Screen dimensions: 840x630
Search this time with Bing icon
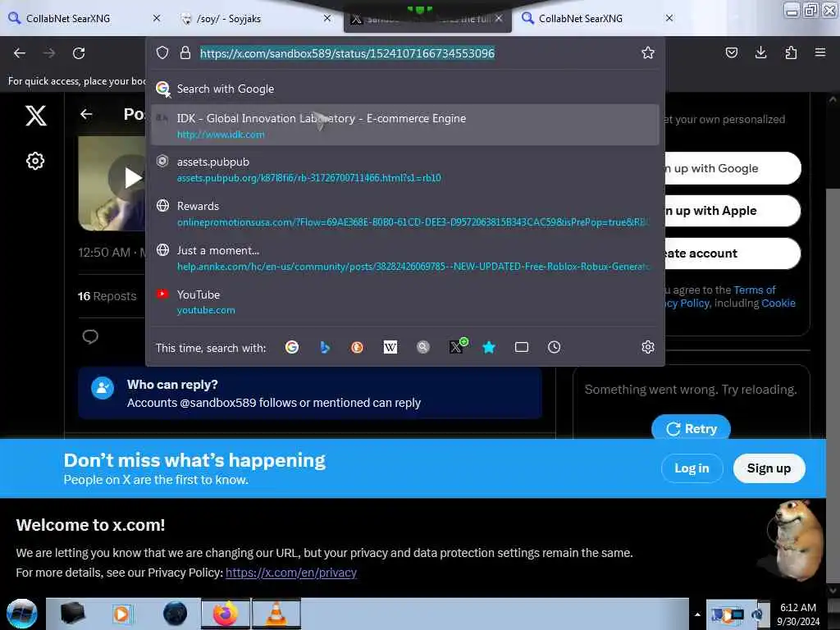point(325,347)
